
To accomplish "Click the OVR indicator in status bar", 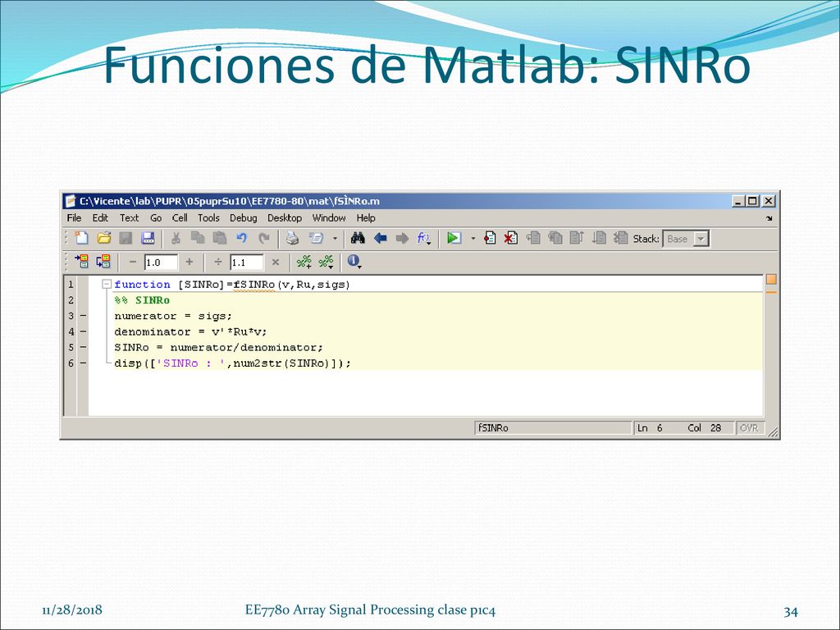I will point(749,428).
